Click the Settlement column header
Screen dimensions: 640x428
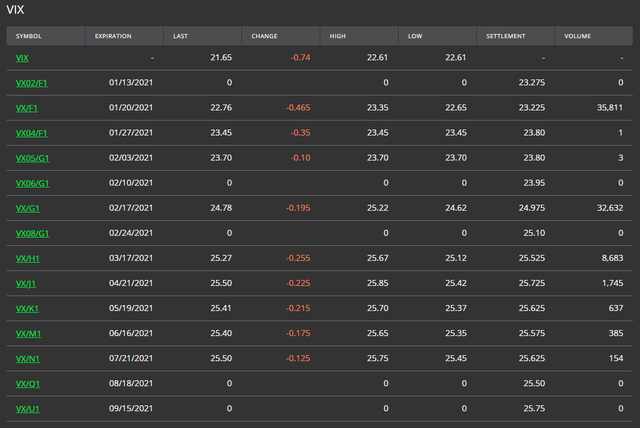pos(505,36)
